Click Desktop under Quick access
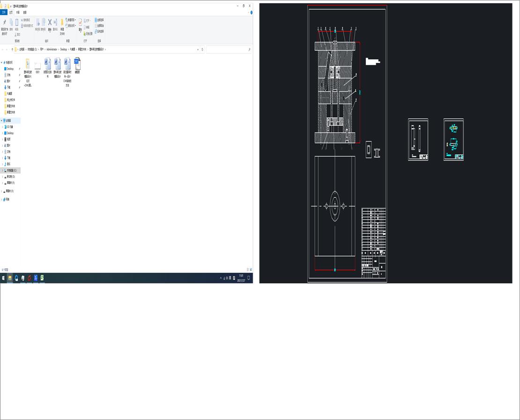520x420 pixels. click(x=10, y=69)
